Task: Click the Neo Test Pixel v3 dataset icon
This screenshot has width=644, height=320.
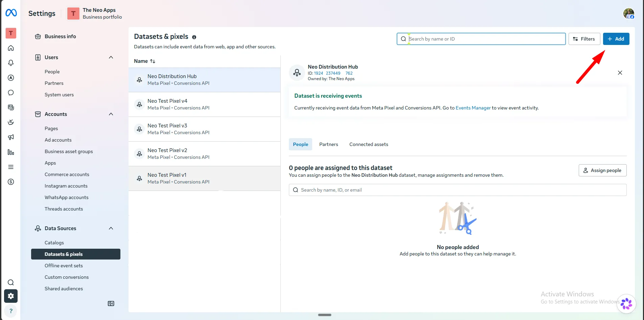Action: point(139,129)
